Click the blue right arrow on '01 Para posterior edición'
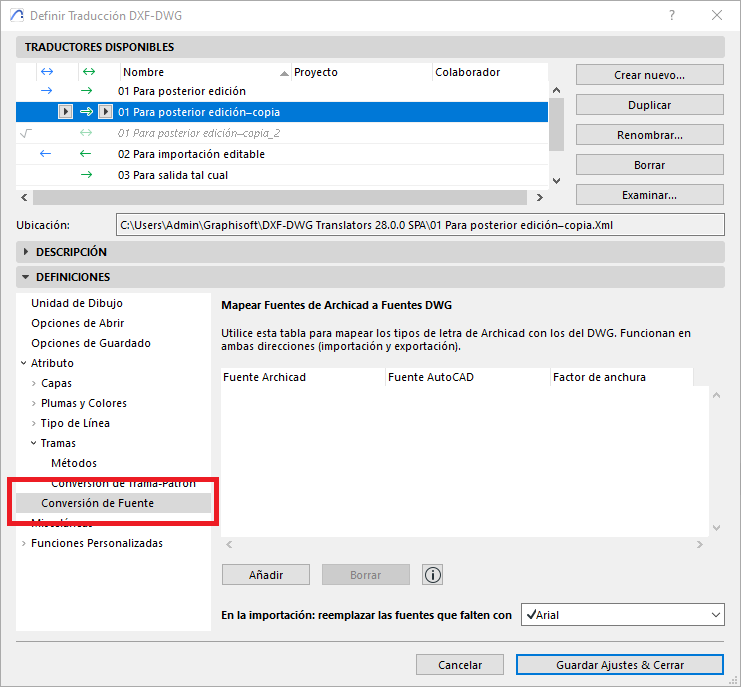The height and width of the screenshot is (687, 741). pyautogui.click(x=45, y=91)
